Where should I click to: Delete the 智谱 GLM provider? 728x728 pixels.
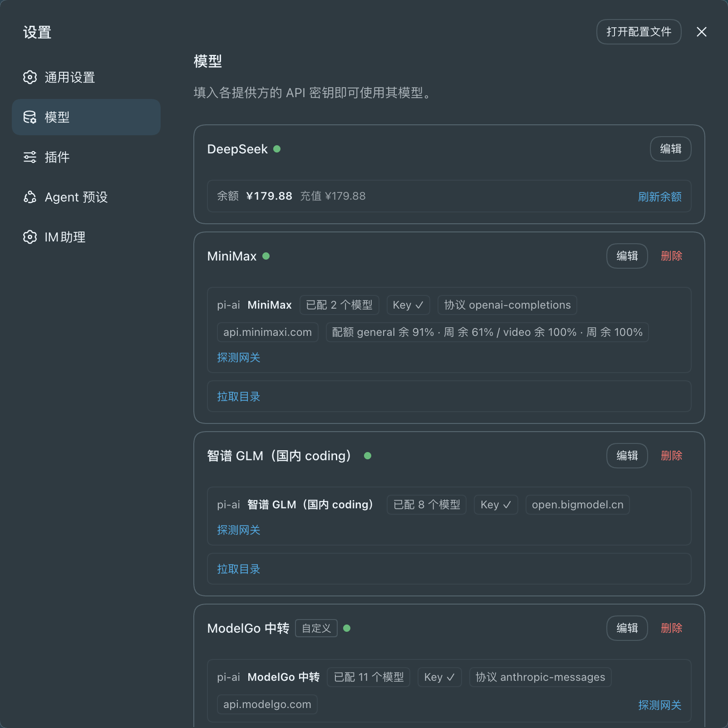click(671, 456)
